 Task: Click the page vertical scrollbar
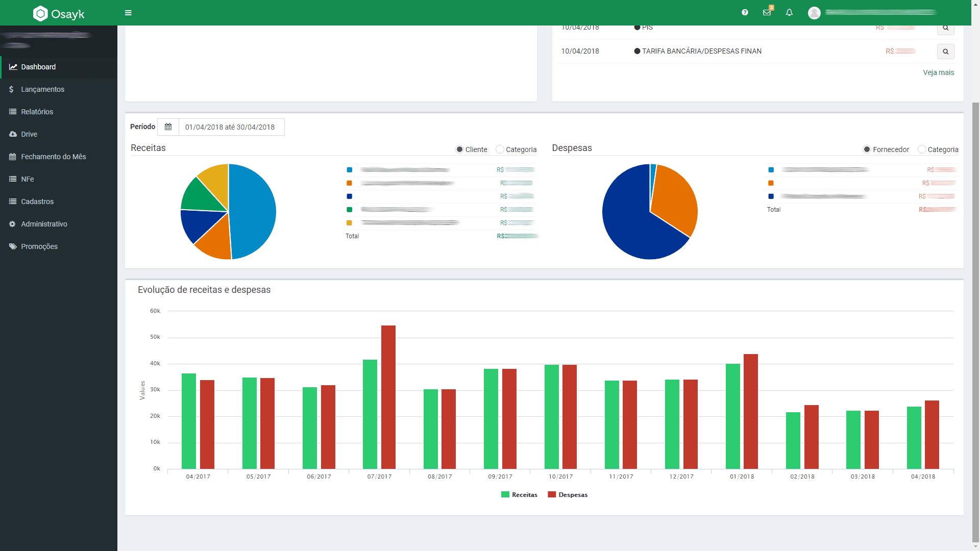point(975,321)
